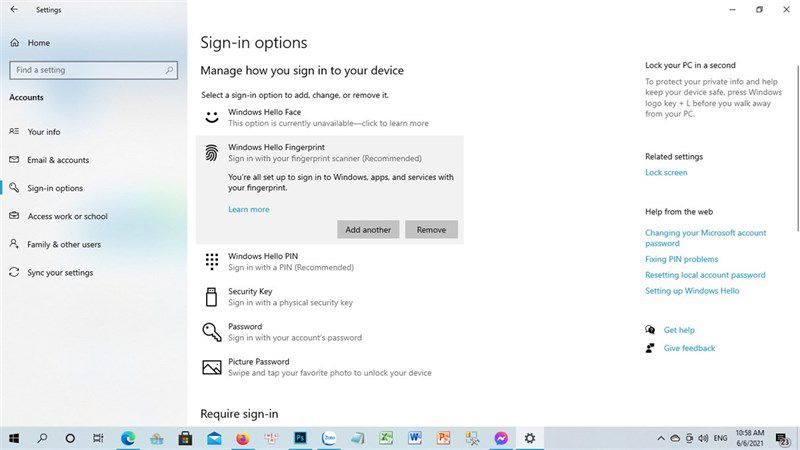This screenshot has height=450, width=800.
Task: Expand the Windows Hello Face option
Action: [x=330, y=117]
